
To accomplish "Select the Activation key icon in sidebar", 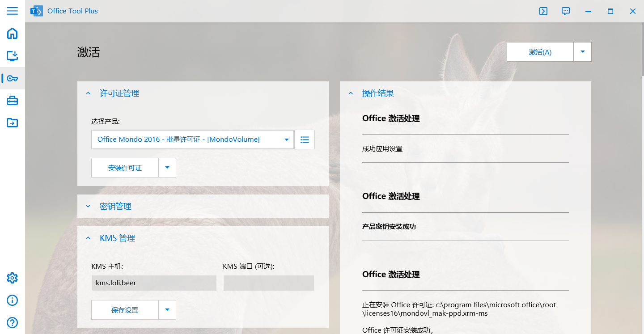I will coord(12,78).
